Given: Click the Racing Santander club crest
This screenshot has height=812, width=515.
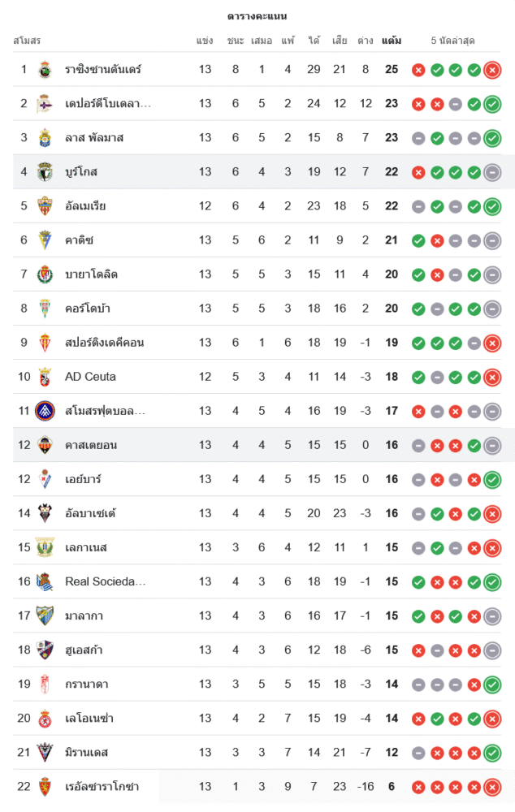Looking at the screenshot, I should click(45, 70).
